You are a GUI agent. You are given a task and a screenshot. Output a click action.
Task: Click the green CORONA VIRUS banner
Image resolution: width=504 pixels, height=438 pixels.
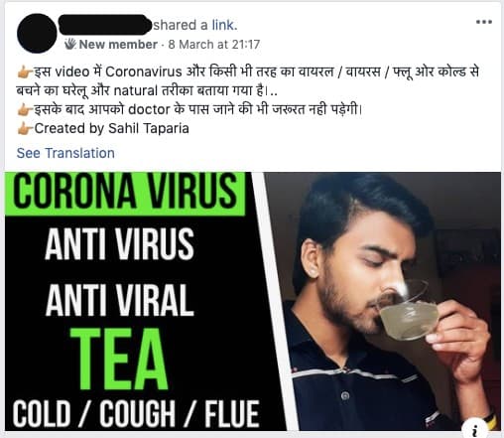pos(125,194)
